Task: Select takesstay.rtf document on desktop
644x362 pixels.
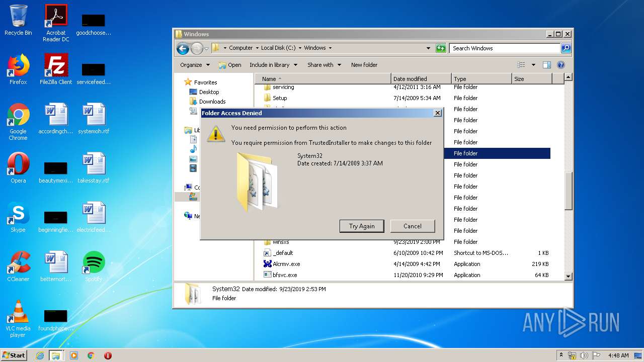Action: coord(94,168)
